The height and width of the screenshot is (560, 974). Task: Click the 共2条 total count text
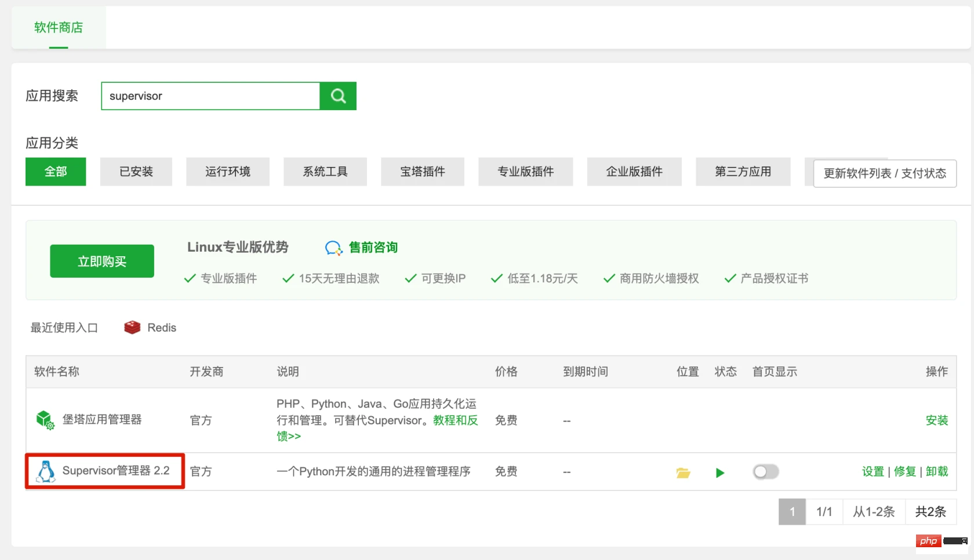tap(931, 512)
